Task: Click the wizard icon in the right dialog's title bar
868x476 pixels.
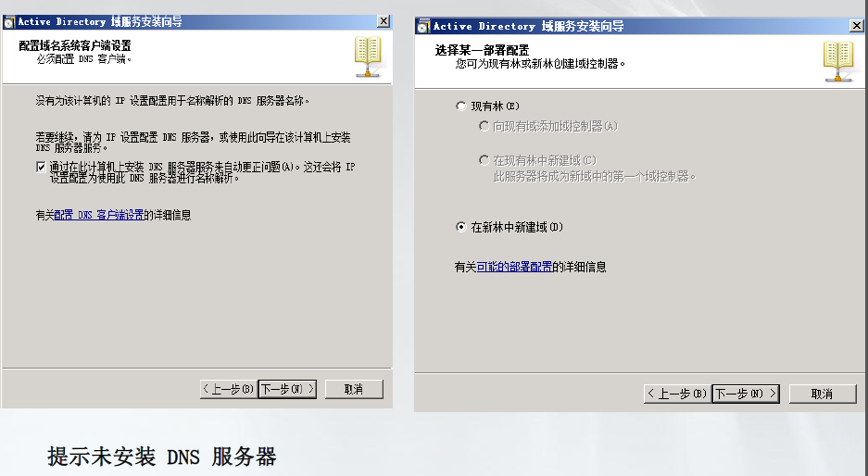Action: coord(423,26)
